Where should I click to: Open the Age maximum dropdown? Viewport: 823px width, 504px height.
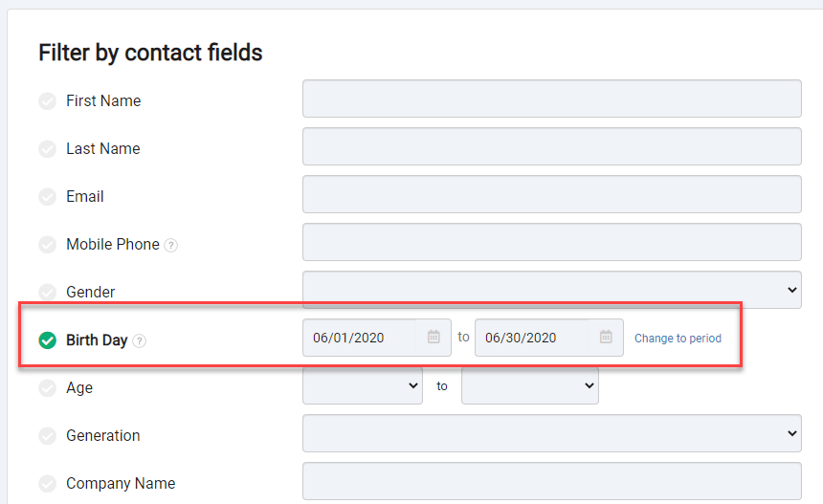pyautogui.click(x=530, y=385)
